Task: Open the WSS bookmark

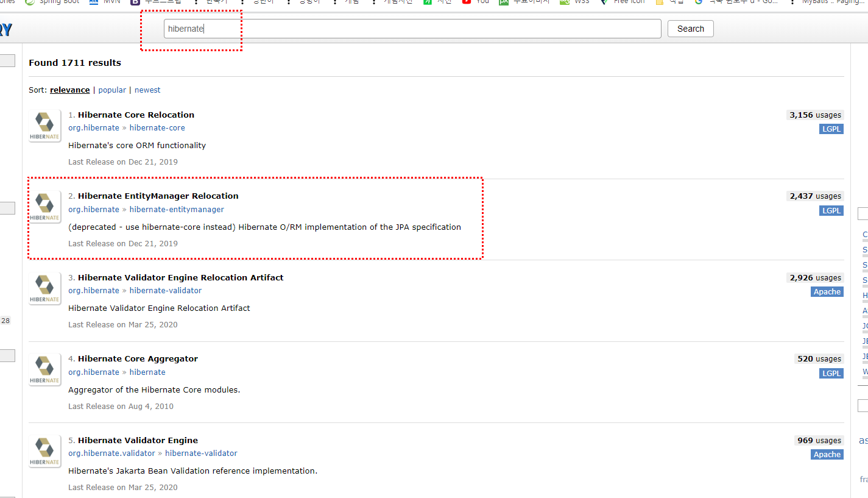Action: click(x=574, y=2)
